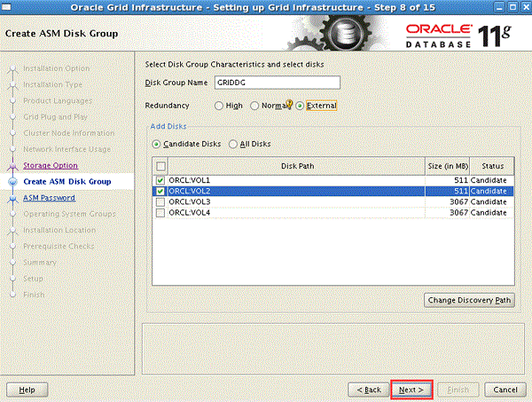The height and width of the screenshot is (402, 532).
Task: Choose Candidate Disks radio option
Action: [156, 145]
